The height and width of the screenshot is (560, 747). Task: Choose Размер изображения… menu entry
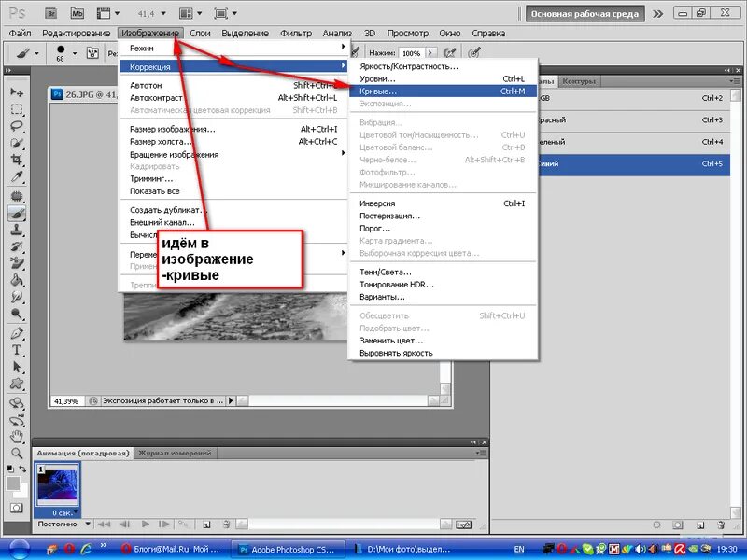233,129
